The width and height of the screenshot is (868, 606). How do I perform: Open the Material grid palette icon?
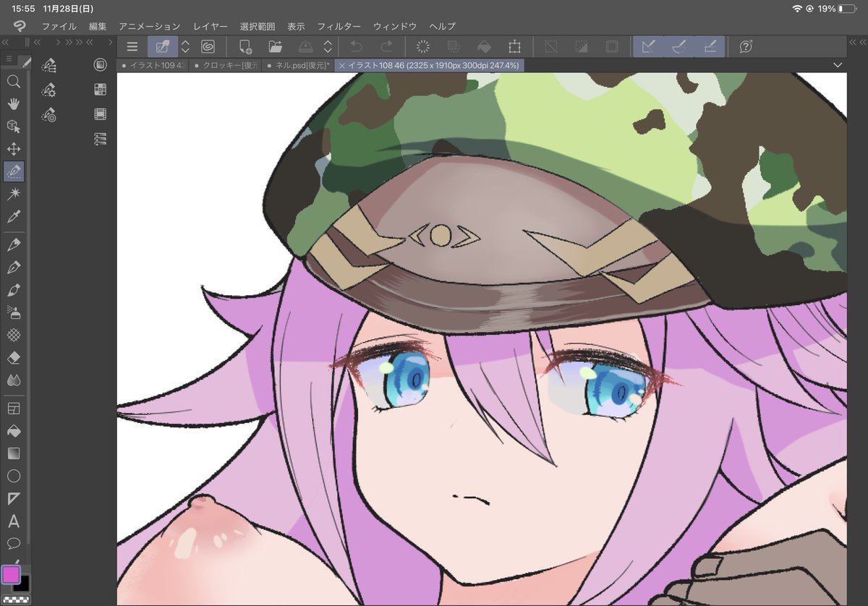point(101,90)
